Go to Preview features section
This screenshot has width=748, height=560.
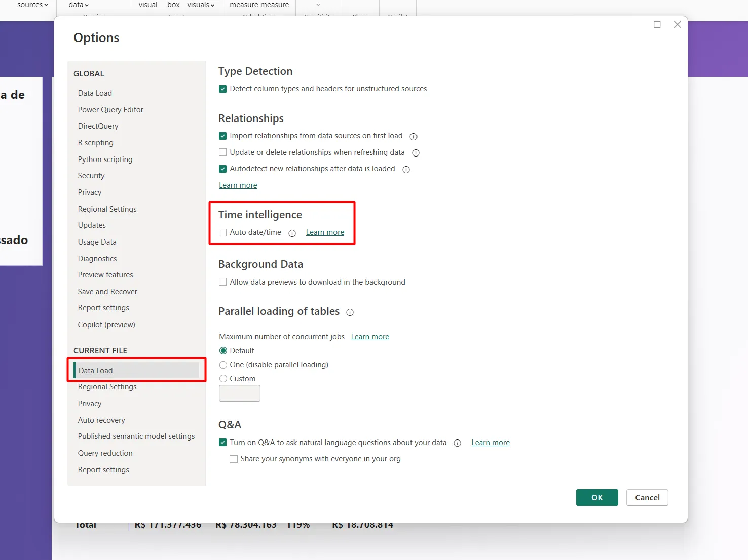[105, 275]
